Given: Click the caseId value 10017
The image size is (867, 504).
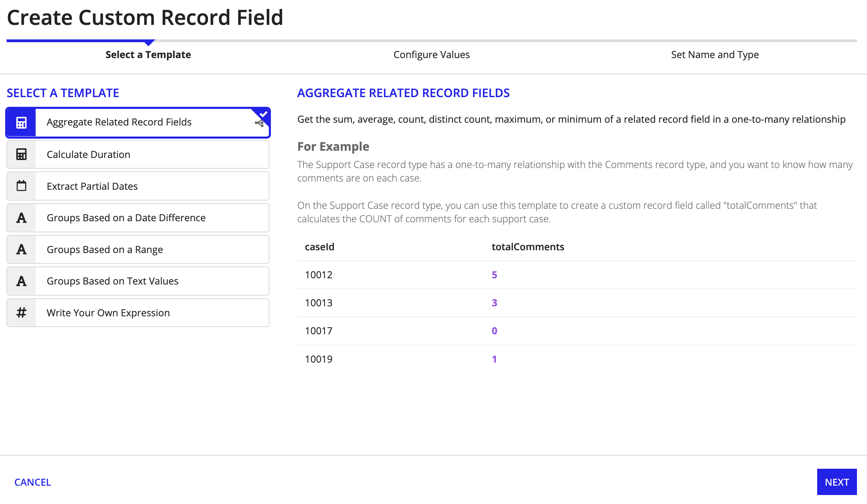Looking at the screenshot, I should point(319,331).
